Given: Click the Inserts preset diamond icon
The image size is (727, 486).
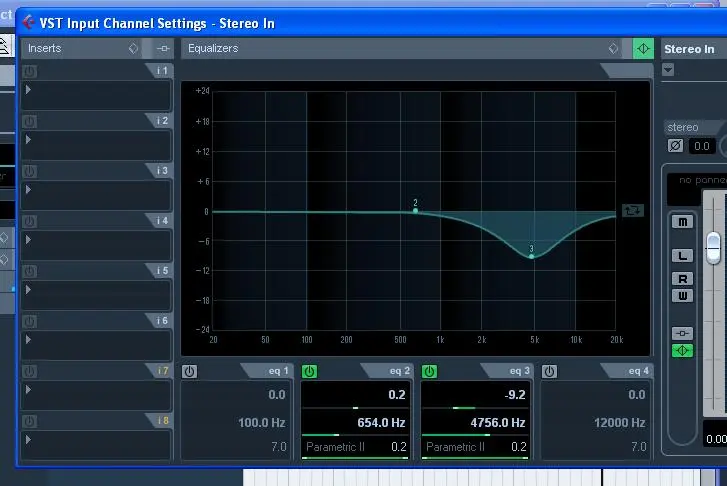Looking at the screenshot, I should [x=134, y=48].
